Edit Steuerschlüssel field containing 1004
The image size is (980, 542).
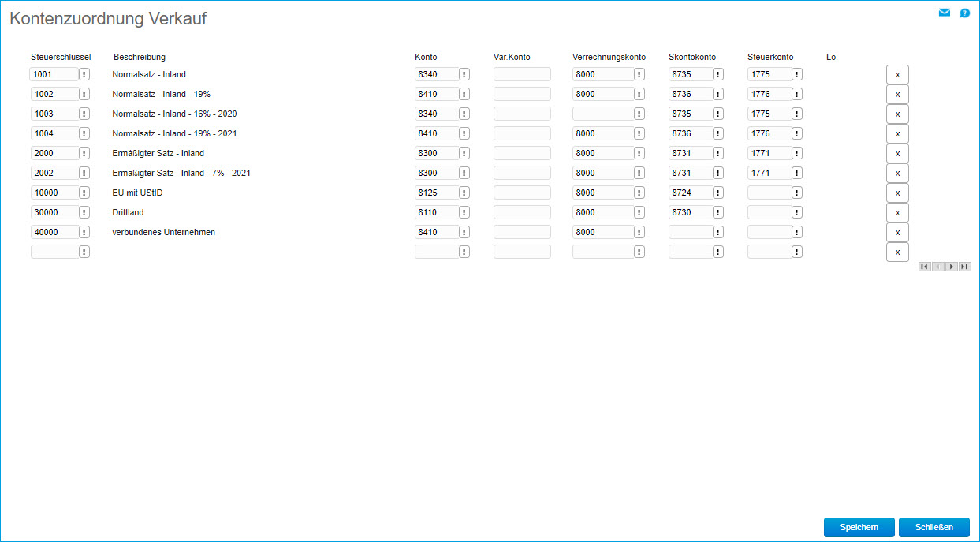pyautogui.click(x=54, y=133)
